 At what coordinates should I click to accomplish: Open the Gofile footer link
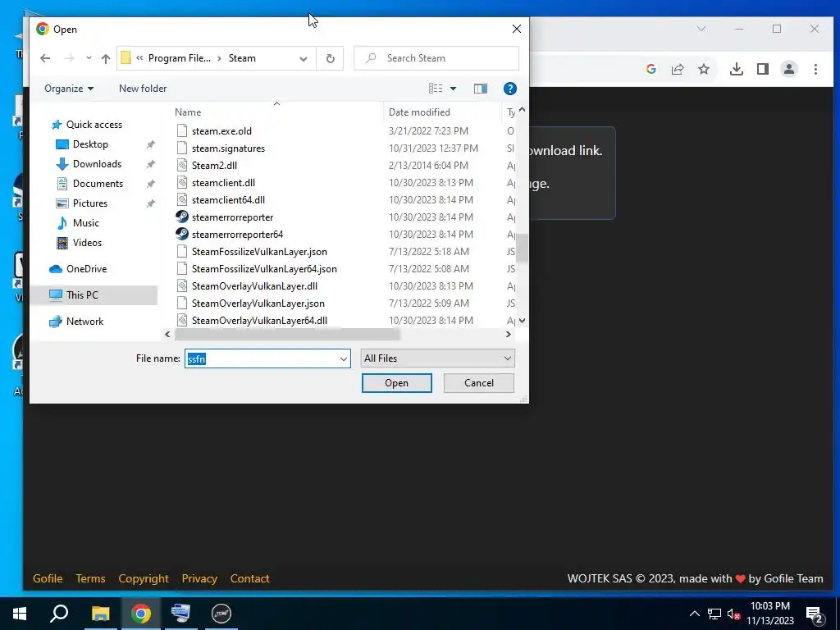48,578
